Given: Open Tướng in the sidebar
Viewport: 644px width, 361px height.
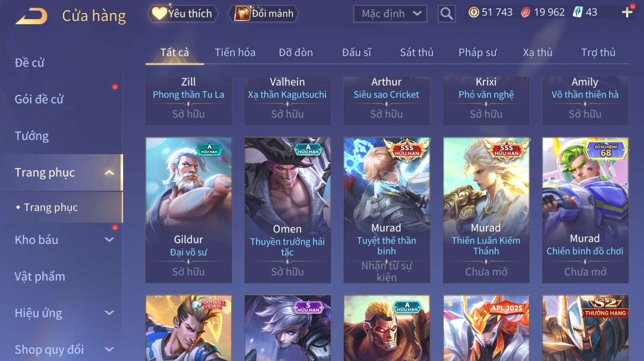Looking at the screenshot, I should (32, 136).
